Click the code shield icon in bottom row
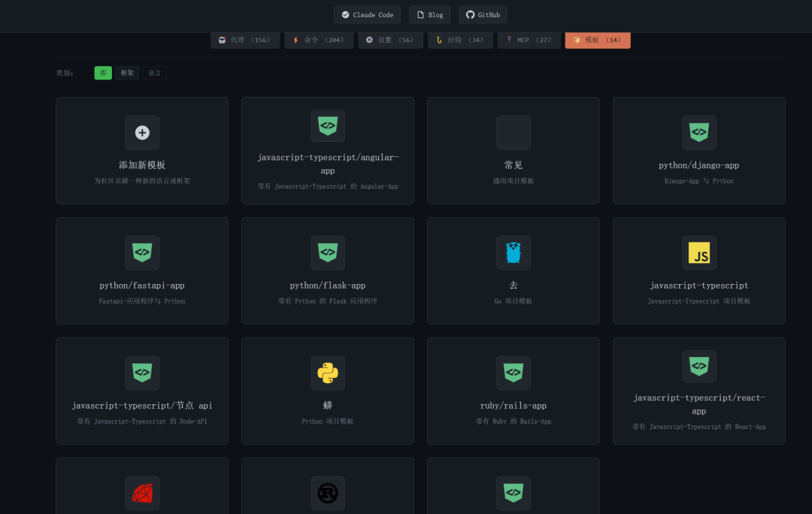Image resolution: width=812 pixels, height=514 pixels. [x=514, y=493]
